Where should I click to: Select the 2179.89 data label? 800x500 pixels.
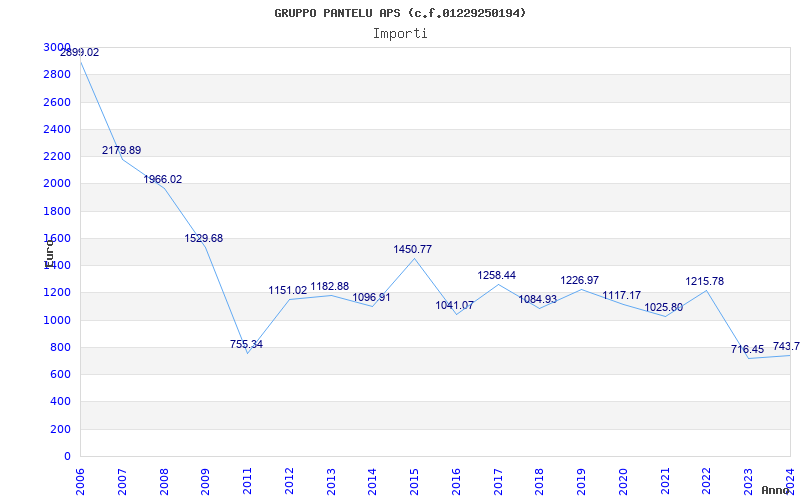(x=121, y=150)
